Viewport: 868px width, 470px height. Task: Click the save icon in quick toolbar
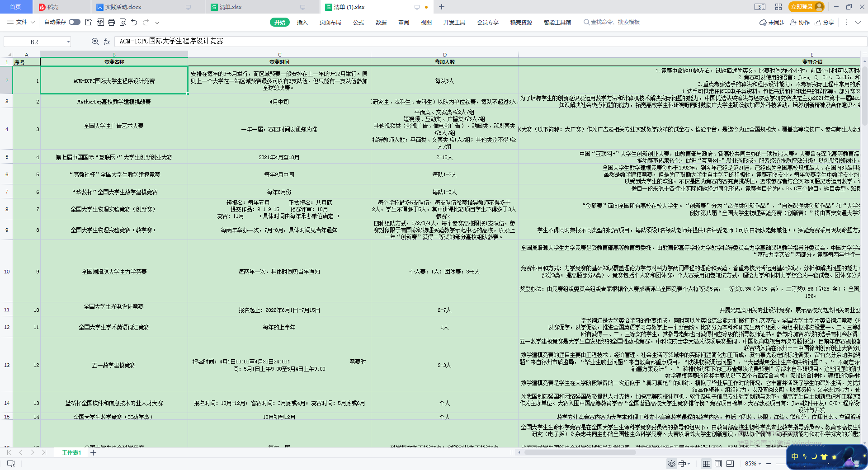coord(89,22)
